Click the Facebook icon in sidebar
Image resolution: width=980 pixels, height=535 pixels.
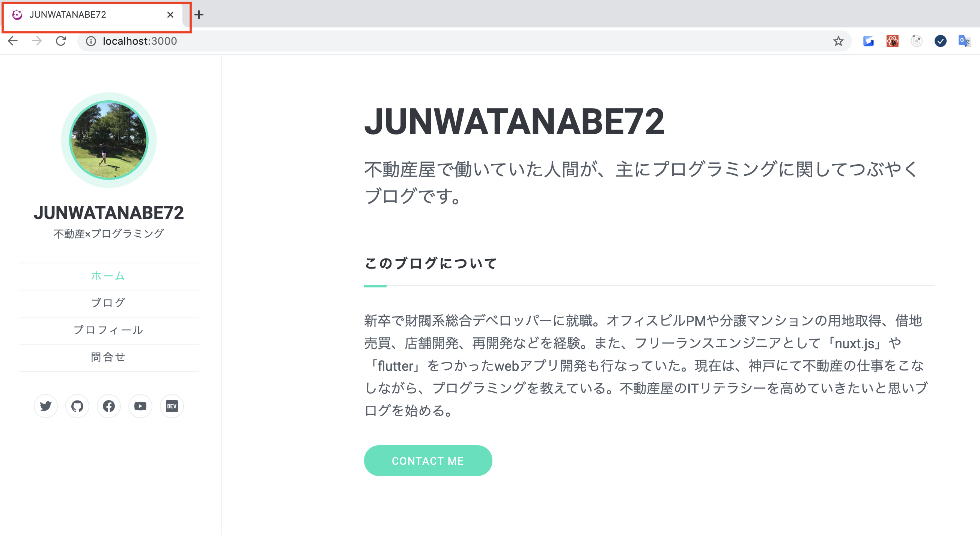click(108, 405)
